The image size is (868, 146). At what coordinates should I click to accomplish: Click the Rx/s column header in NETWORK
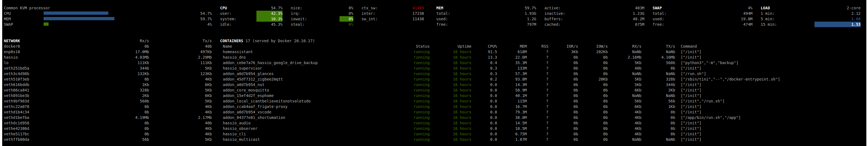[144, 41]
